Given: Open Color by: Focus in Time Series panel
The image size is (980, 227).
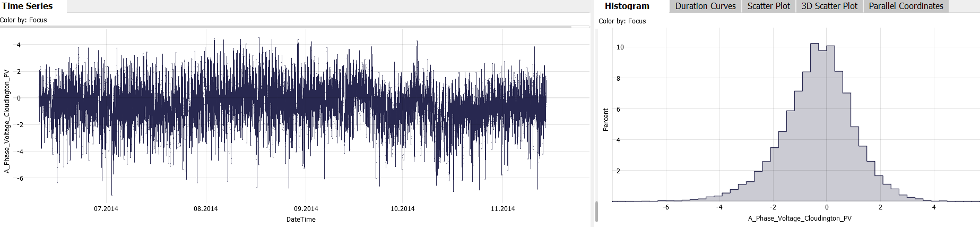Looking at the screenshot, I should pos(23,20).
